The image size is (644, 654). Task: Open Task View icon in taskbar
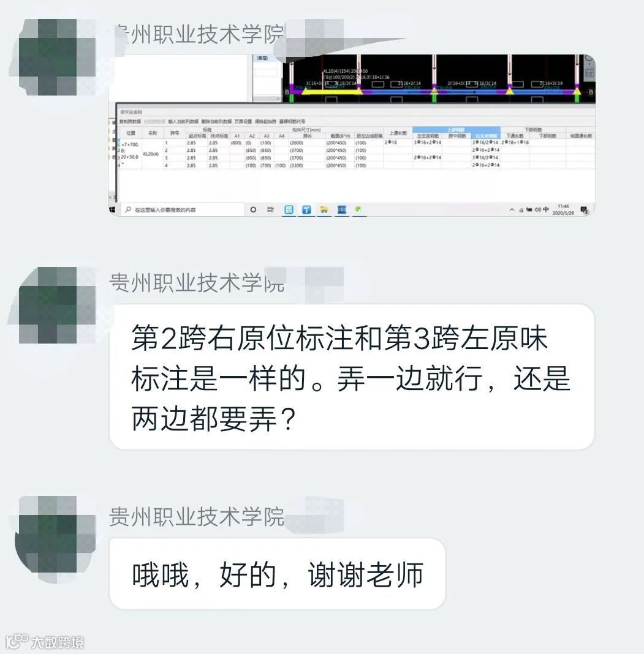270,210
